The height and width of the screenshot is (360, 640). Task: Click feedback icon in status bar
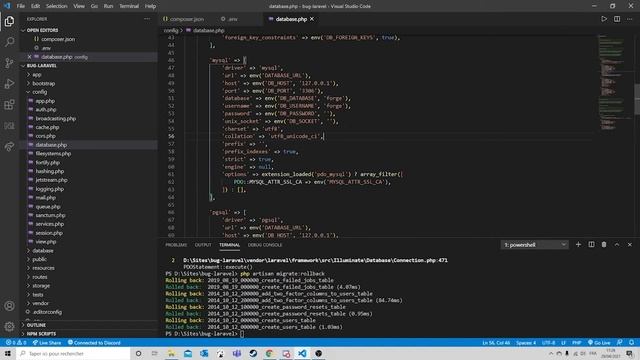[620, 342]
